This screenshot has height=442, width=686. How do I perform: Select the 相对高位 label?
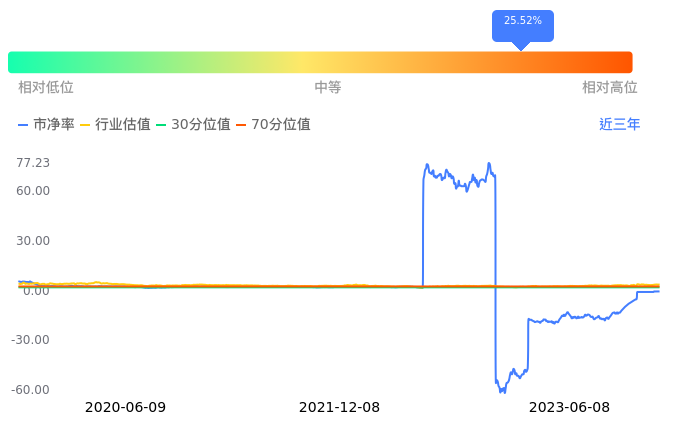pyautogui.click(x=610, y=88)
